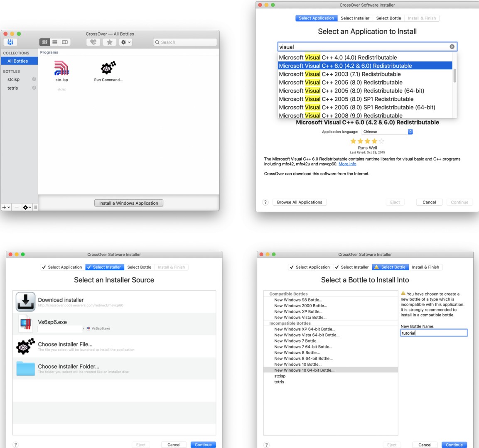Viewport: 479px width, 448px height.
Task: Select existing stcisp bottle in bottle list
Action: [331, 376]
